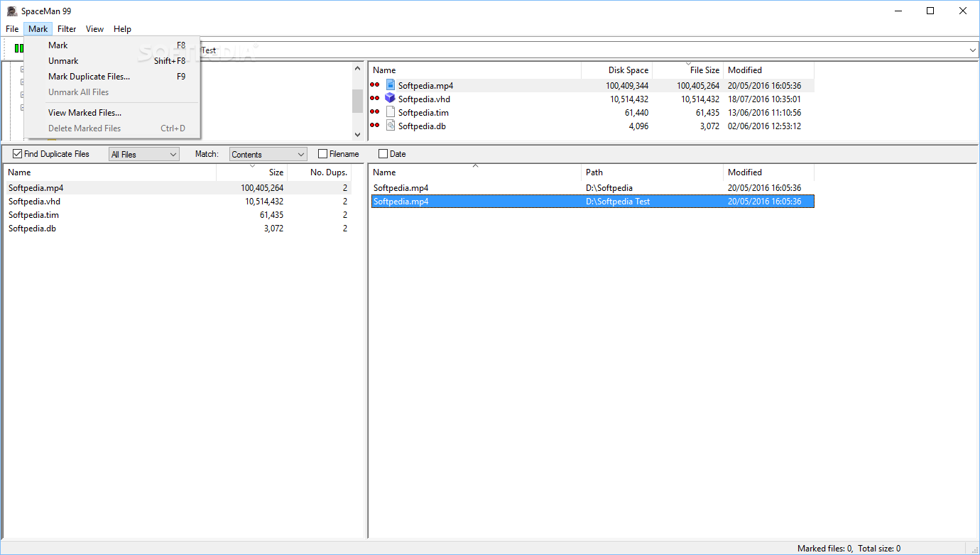Uncheck the Find Duplicate Files checkbox
980x555 pixels.
point(18,154)
